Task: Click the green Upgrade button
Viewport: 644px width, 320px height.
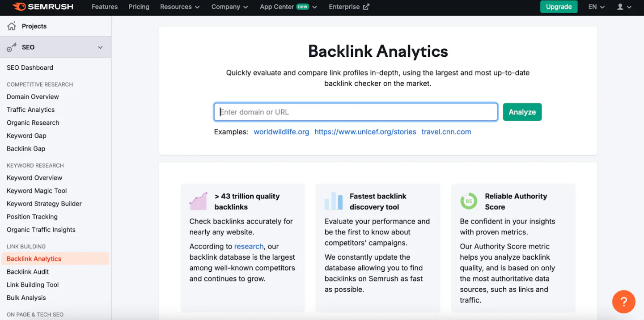Action: 559,7
